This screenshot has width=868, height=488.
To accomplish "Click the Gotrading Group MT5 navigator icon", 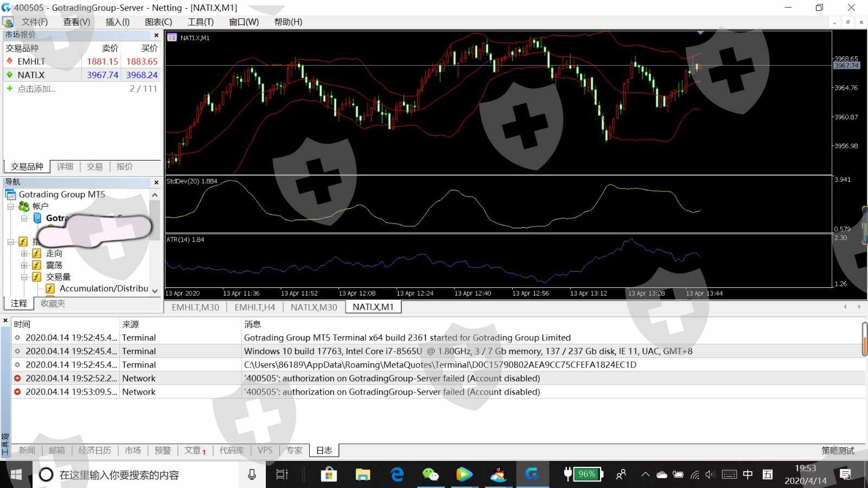I will click(x=10, y=195).
